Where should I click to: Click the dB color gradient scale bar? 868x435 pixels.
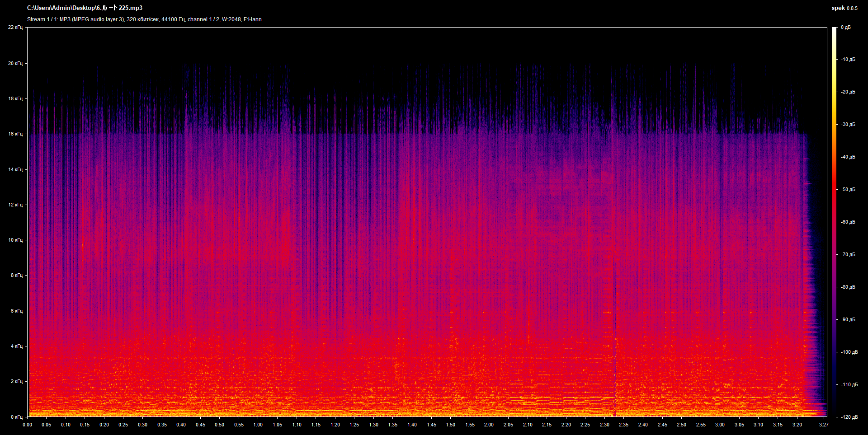[x=834, y=221]
